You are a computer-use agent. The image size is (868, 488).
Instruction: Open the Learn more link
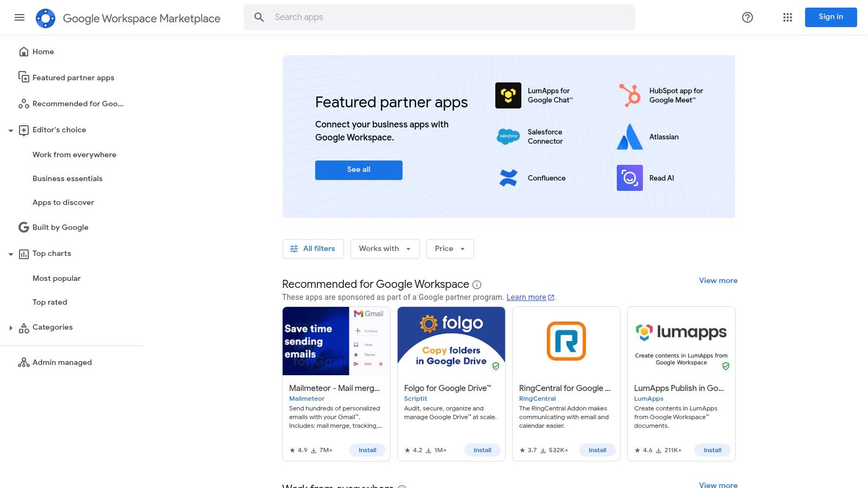tap(526, 297)
